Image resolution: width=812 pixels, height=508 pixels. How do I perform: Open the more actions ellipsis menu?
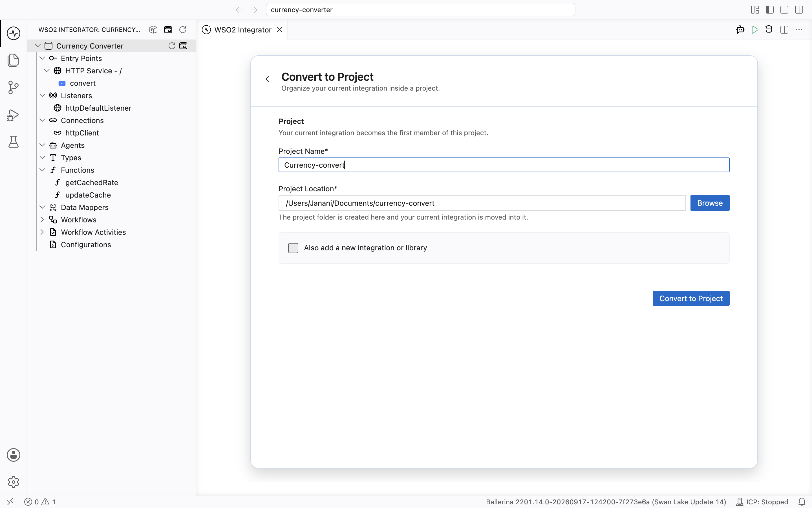pyautogui.click(x=799, y=30)
